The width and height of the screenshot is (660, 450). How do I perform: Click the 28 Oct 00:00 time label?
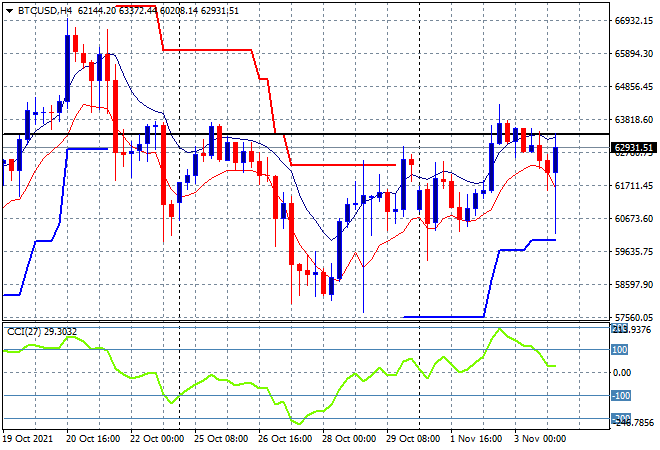[x=349, y=439]
